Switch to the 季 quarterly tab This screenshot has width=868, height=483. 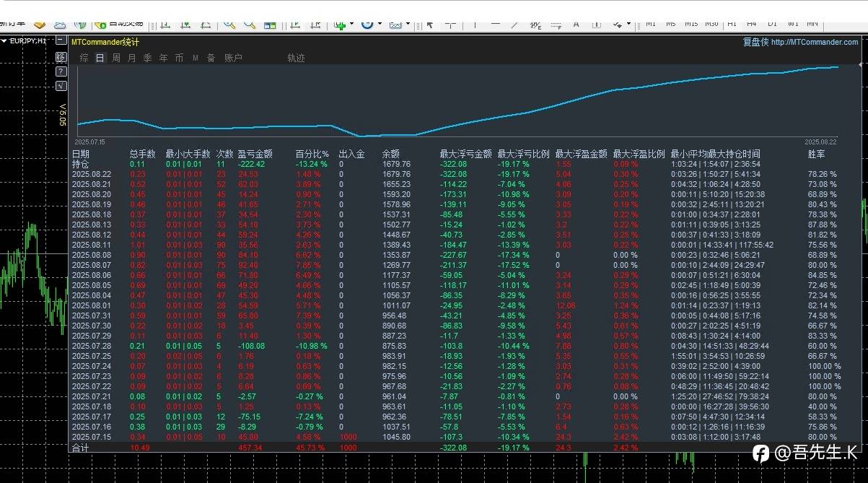(148, 58)
